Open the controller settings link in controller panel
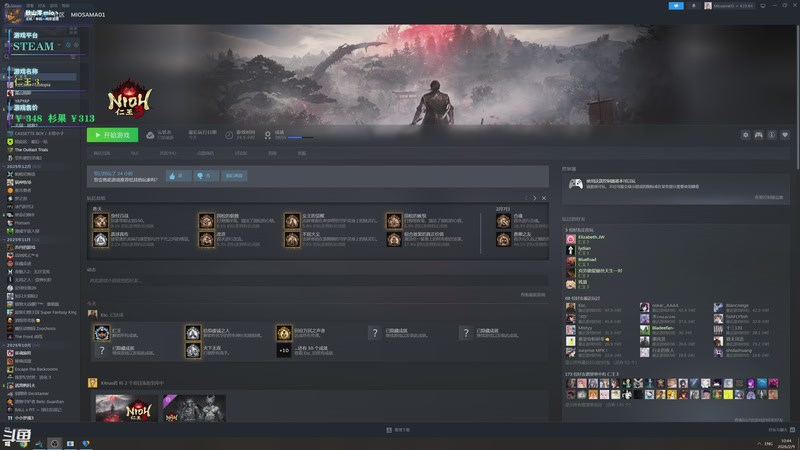The height and width of the screenshot is (450, 800). click(x=768, y=197)
